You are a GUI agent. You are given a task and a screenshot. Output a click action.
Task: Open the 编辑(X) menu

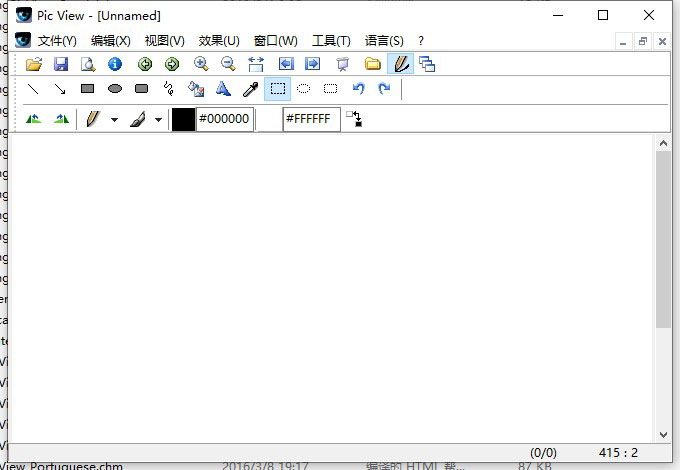[111, 41]
